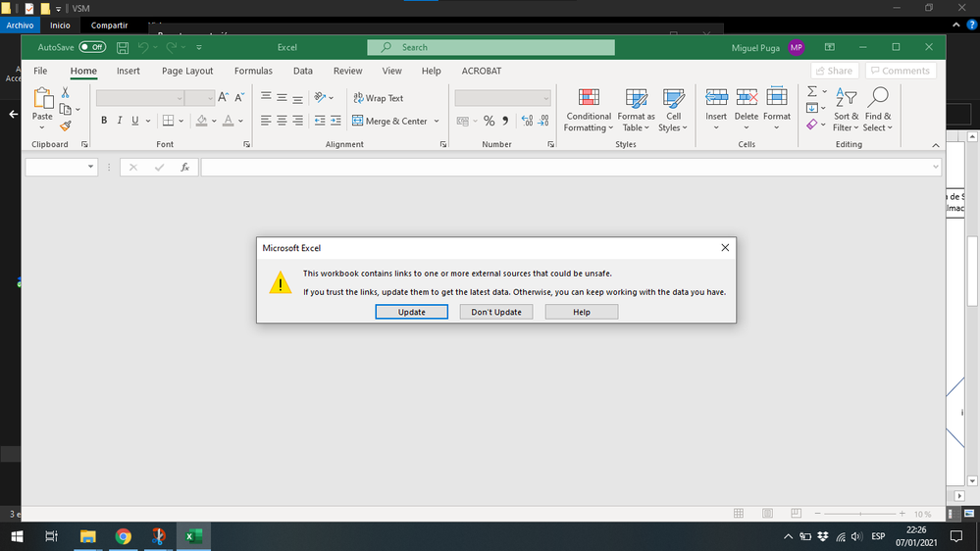Click the Paste clipboard icon
This screenshot has width=980, height=551.
(42, 99)
